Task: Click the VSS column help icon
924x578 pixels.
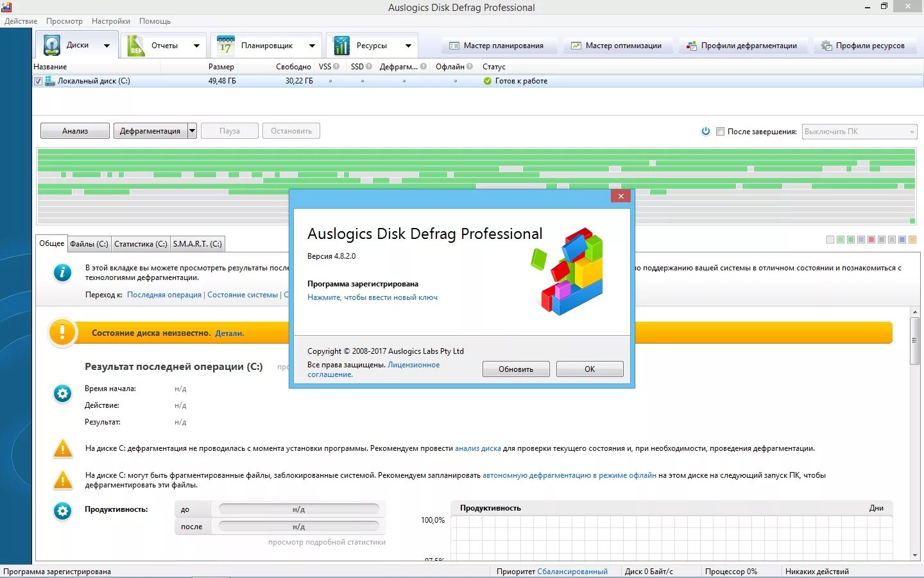Action: pyautogui.click(x=336, y=66)
